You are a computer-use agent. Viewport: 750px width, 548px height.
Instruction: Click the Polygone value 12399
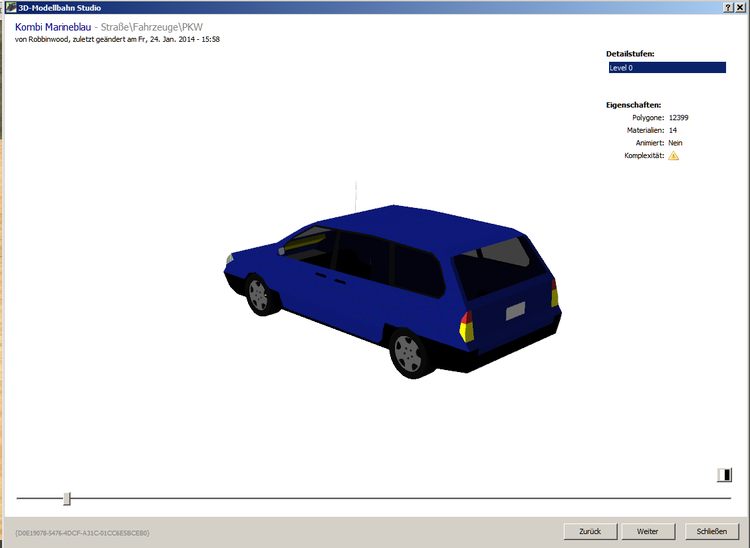(679, 118)
